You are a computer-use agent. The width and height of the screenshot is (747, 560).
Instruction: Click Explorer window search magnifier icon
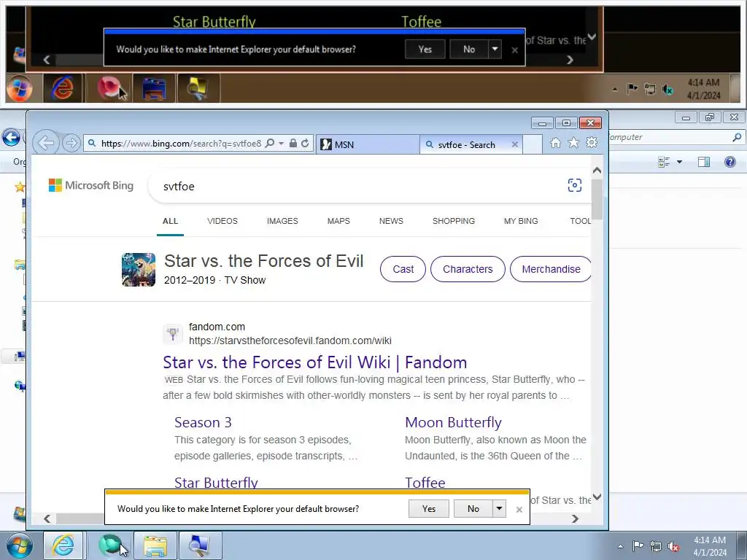[x=737, y=137]
